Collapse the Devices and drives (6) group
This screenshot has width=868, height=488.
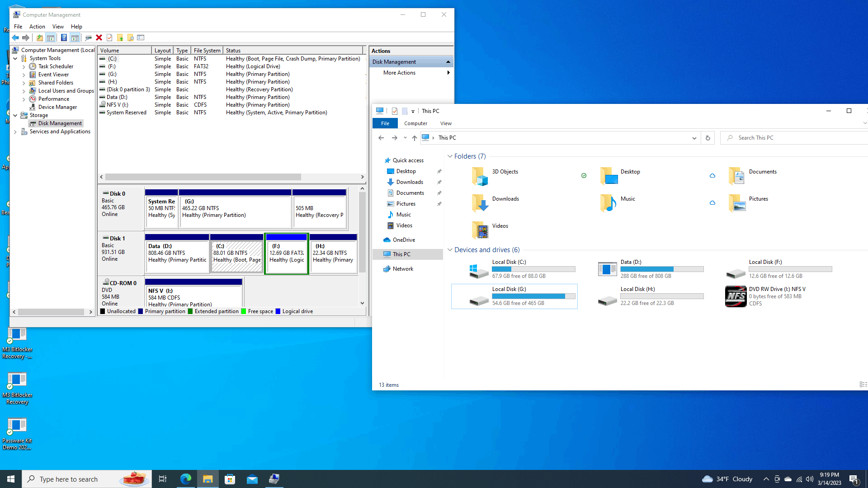pos(450,250)
